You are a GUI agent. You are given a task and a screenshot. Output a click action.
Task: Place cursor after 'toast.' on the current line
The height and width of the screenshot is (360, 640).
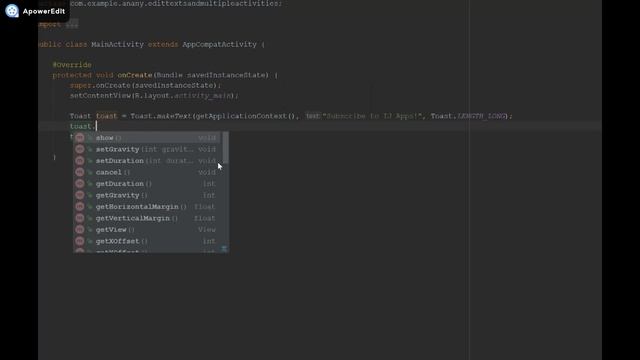pos(96,126)
